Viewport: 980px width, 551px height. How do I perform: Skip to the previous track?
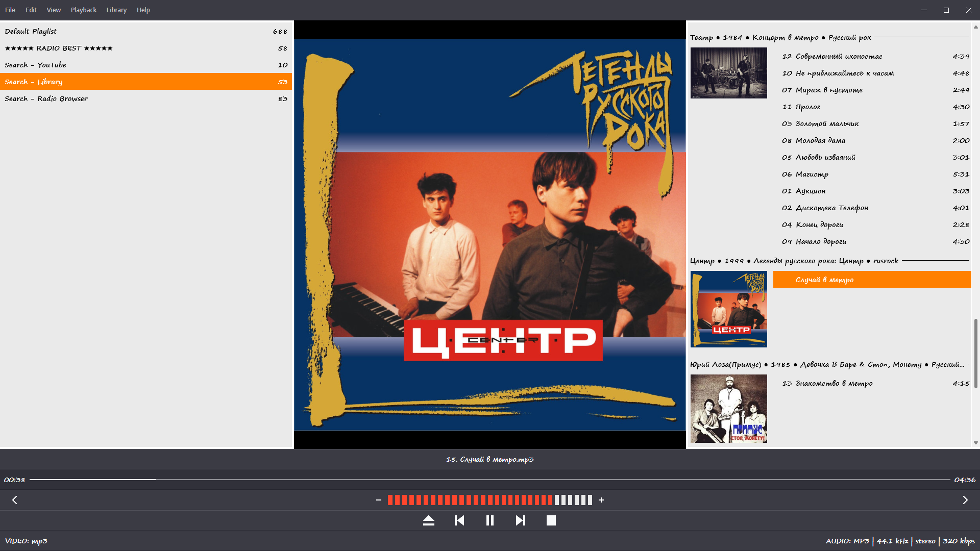(x=459, y=520)
